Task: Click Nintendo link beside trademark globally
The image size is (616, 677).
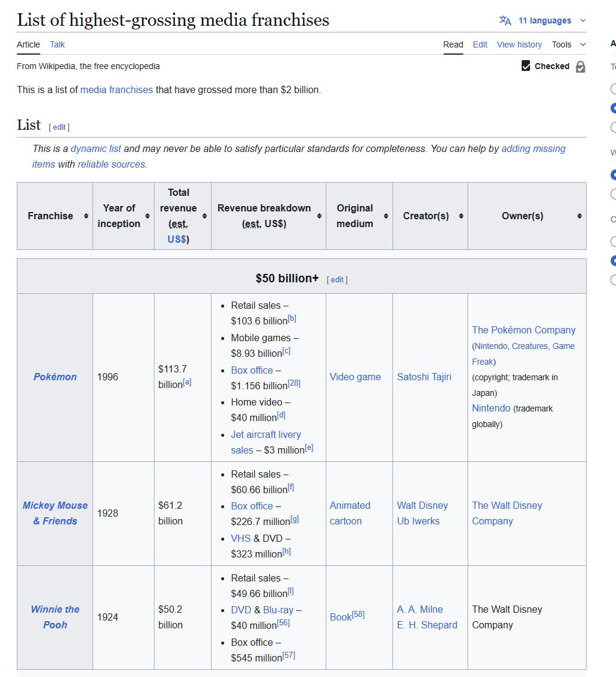Action: click(x=491, y=408)
